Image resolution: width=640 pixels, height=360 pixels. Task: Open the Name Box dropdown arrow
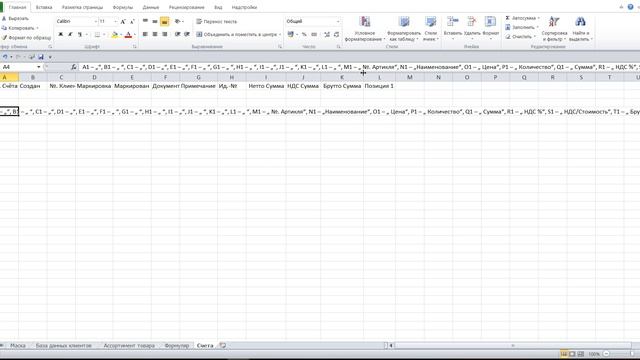click(x=39, y=67)
